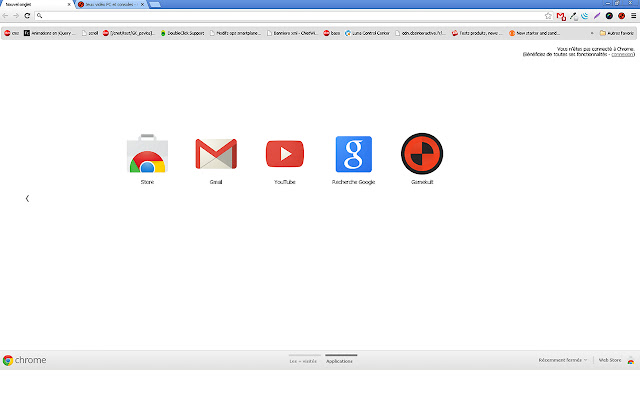Go to previous page with left chevron
Viewport: 640px width, 400px height.
(27, 198)
